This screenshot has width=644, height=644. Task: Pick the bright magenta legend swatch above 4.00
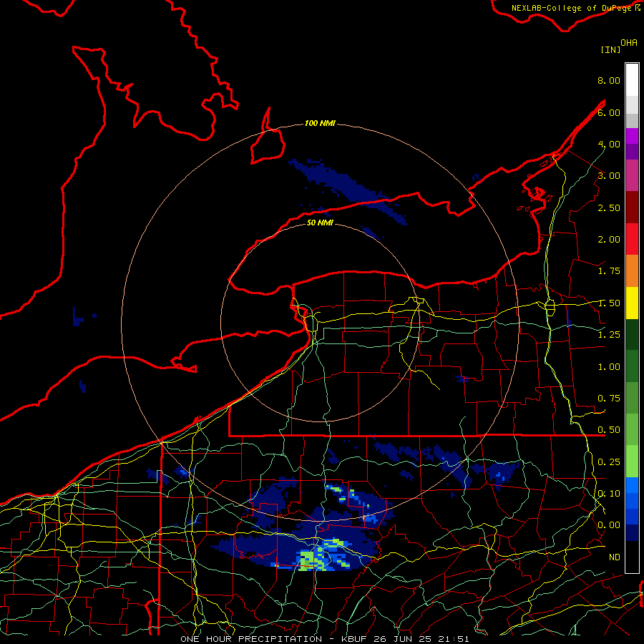[x=632, y=136]
